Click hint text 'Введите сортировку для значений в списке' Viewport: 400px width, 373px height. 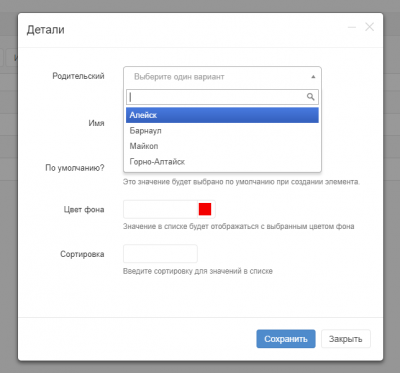(x=198, y=271)
